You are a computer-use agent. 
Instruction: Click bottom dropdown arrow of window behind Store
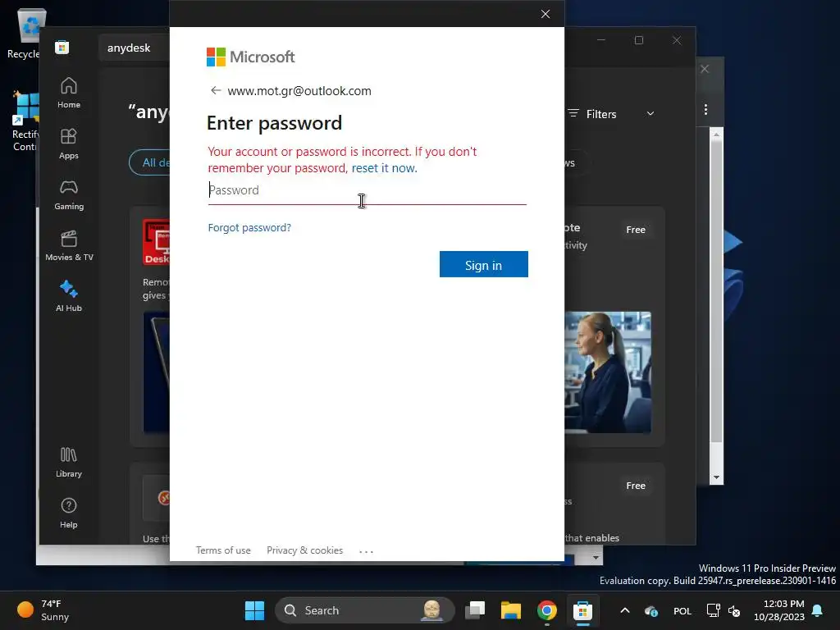pos(596,558)
